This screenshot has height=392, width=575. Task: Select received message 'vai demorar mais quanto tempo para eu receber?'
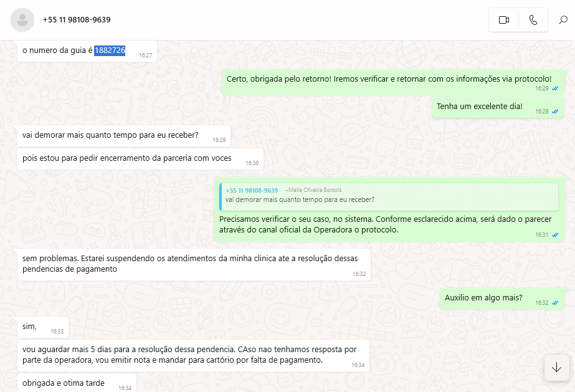point(124,136)
